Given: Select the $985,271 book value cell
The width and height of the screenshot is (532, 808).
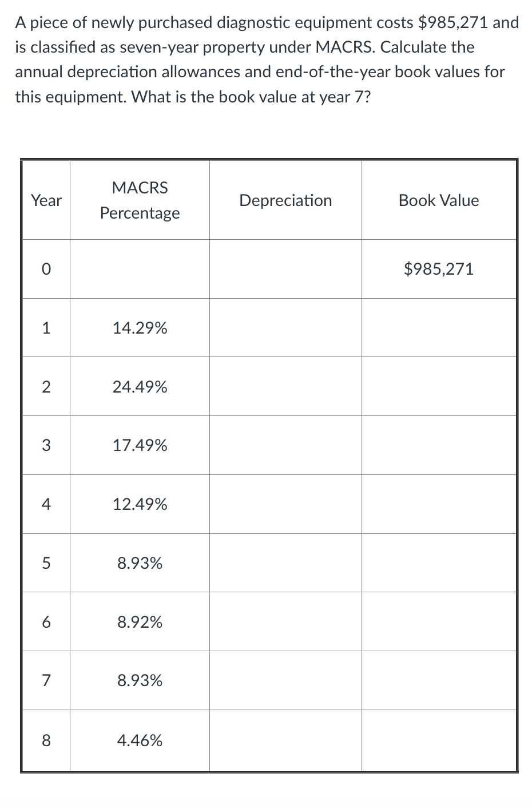Looking at the screenshot, I should (x=439, y=269).
